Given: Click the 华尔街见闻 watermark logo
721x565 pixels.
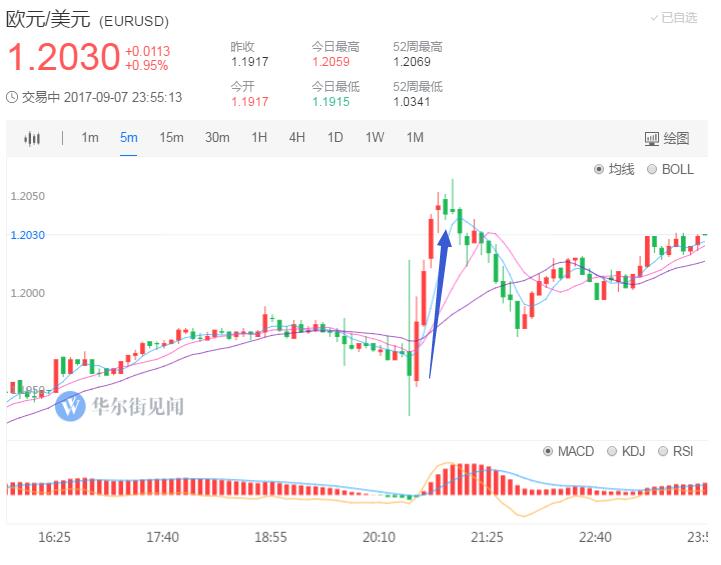Looking at the screenshot, I should 71,406.
